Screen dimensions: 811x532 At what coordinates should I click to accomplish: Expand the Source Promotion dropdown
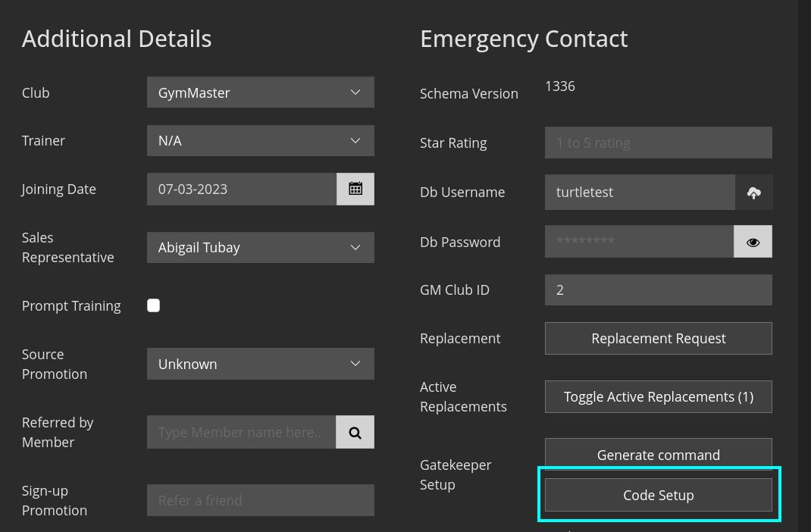[x=260, y=364]
